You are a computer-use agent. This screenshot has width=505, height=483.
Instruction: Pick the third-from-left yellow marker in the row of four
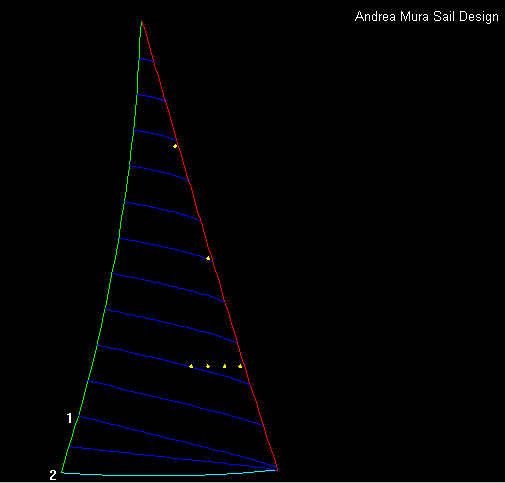coord(224,366)
